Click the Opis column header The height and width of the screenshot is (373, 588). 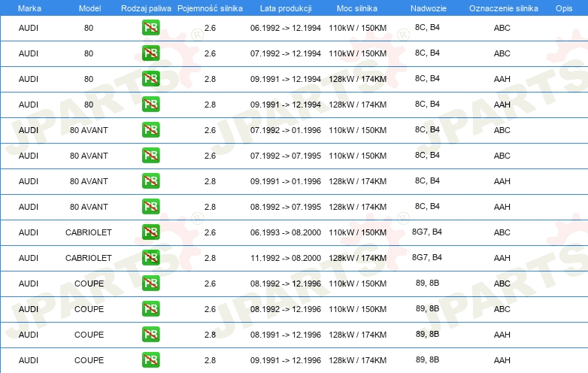coord(564,8)
